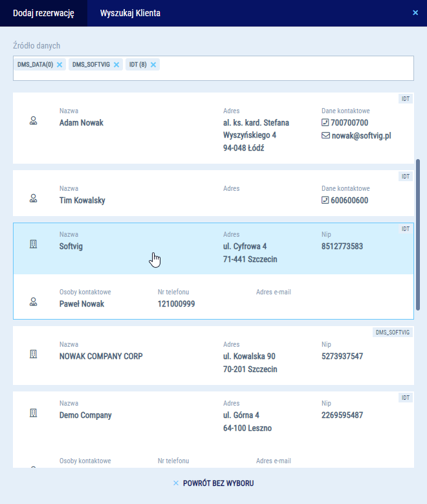Click contact person icon for Paweł Nowak
The image size is (427, 504).
pyautogui.click(x=34, y=301)
